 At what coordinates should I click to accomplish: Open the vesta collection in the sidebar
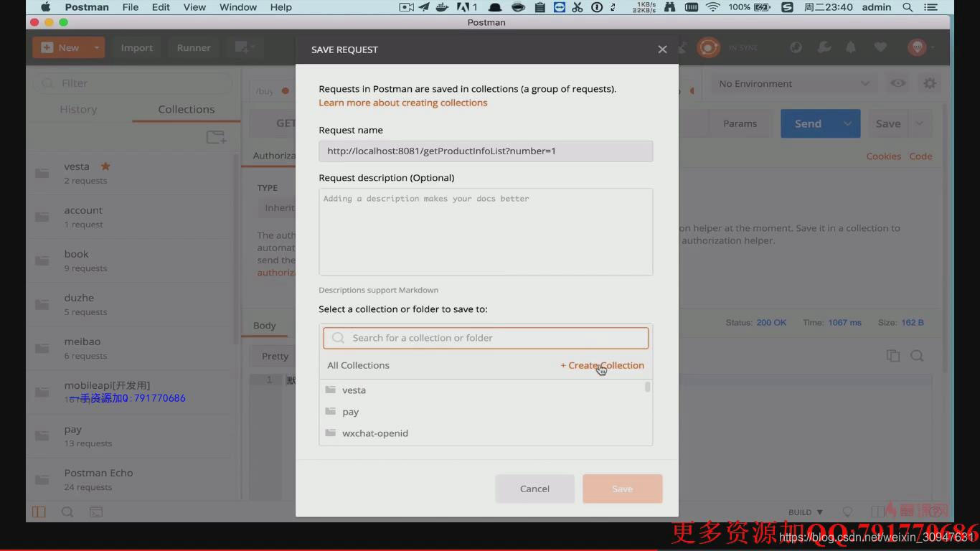[129, 173]
